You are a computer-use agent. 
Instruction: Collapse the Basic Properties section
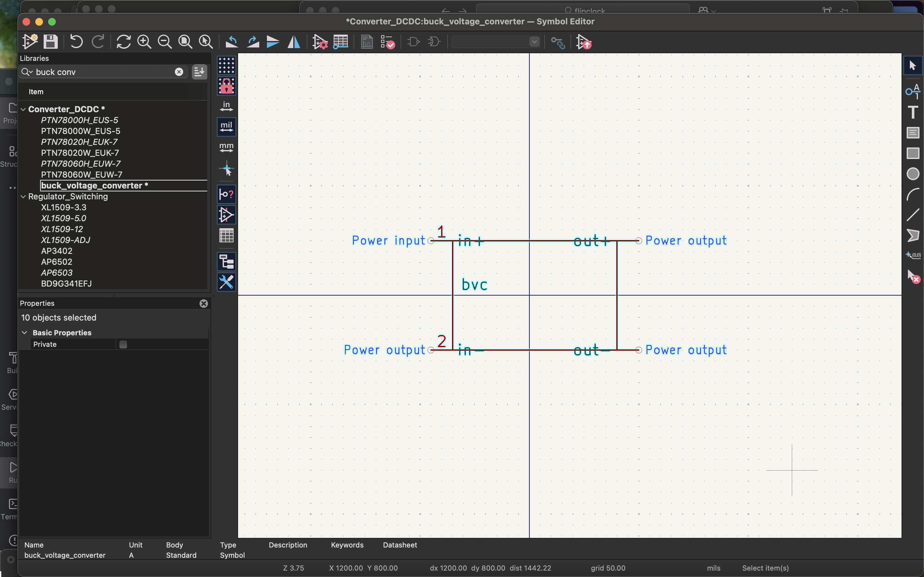click(25, 333)
